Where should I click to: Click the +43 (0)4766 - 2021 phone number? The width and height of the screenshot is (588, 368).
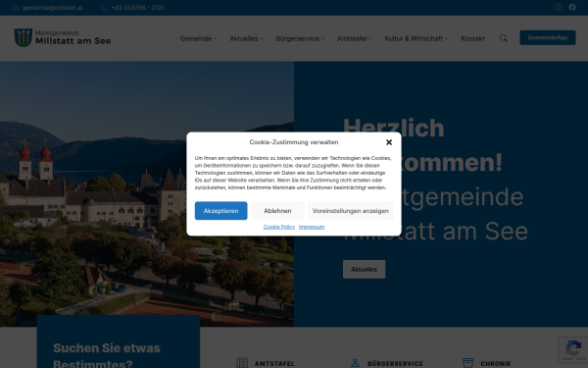coord(137,8)
